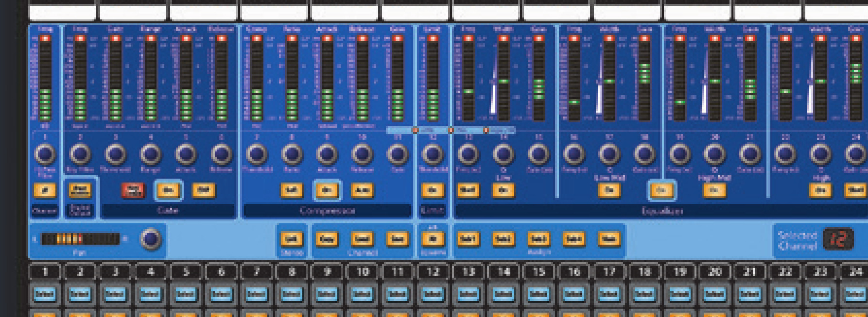Click knob 14 Low band Q

503,154
